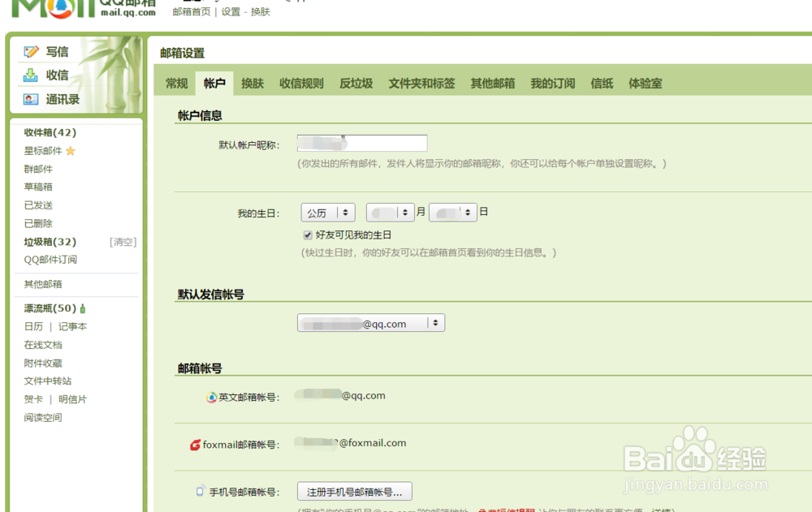
Task: Click the 换肤 link in header
Action: (261, 12)
